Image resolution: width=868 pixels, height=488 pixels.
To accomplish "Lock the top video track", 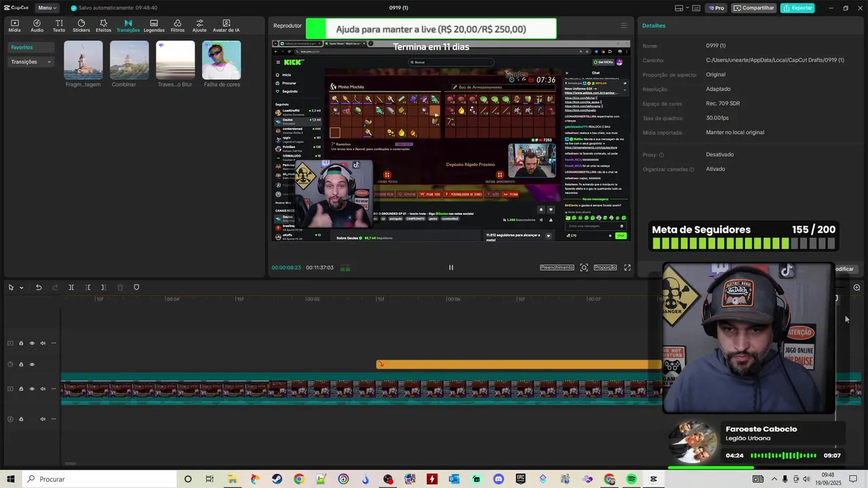I will point(21,343).
